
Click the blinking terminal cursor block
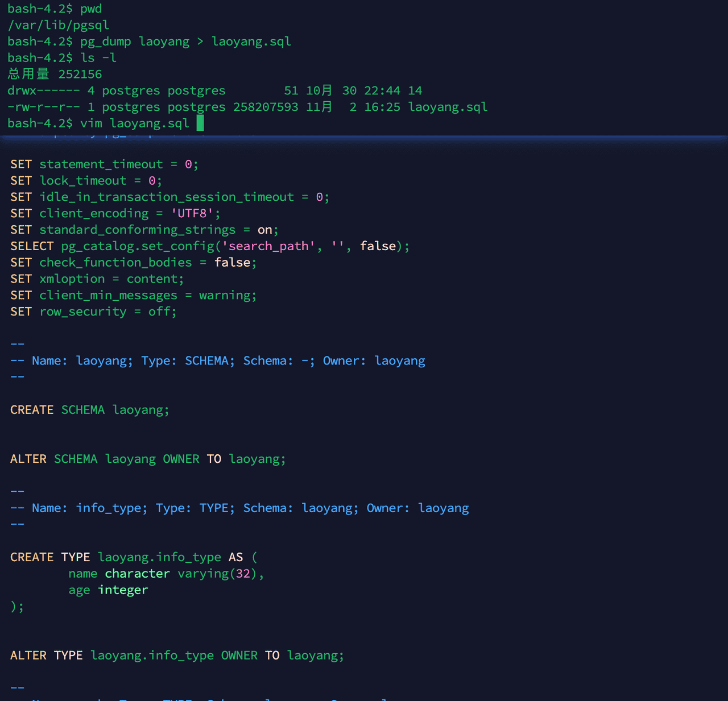(200, 123)
